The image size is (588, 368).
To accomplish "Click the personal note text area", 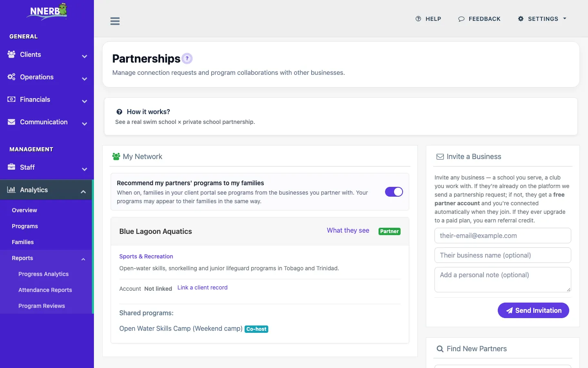I will pos(503,280).
